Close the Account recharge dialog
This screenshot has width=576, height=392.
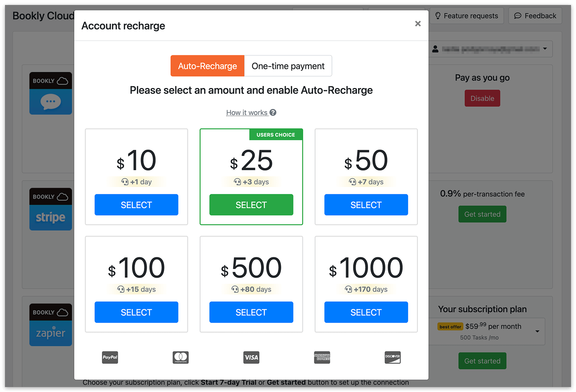(418, 24)
